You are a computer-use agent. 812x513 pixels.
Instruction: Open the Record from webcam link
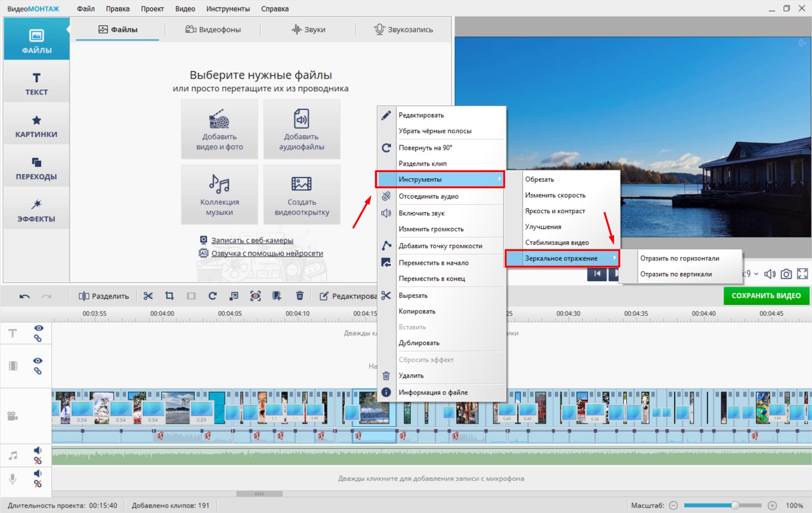252,240
